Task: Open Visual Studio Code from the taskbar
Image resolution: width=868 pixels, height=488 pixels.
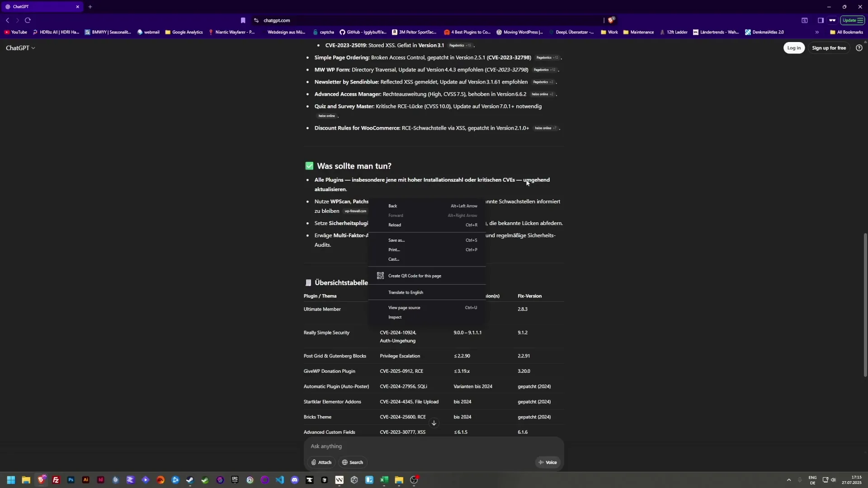Action: point(280,480)
